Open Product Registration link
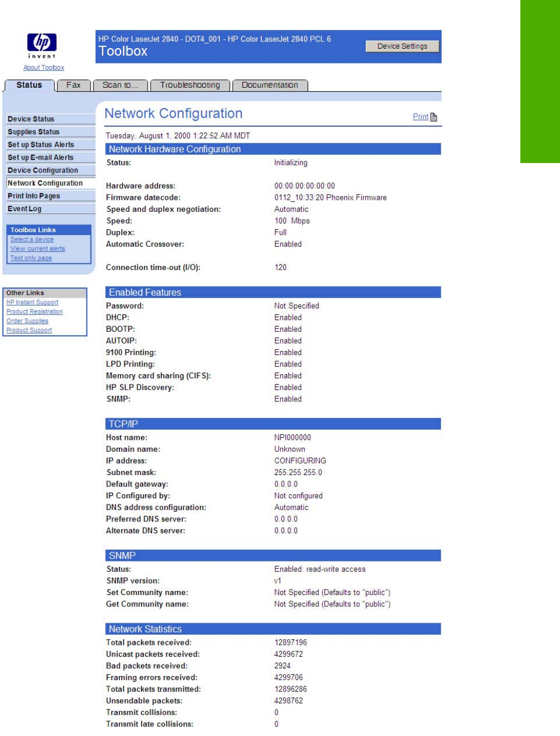The height and width of the screenshot is (736, 560). (x=35, y=312)
